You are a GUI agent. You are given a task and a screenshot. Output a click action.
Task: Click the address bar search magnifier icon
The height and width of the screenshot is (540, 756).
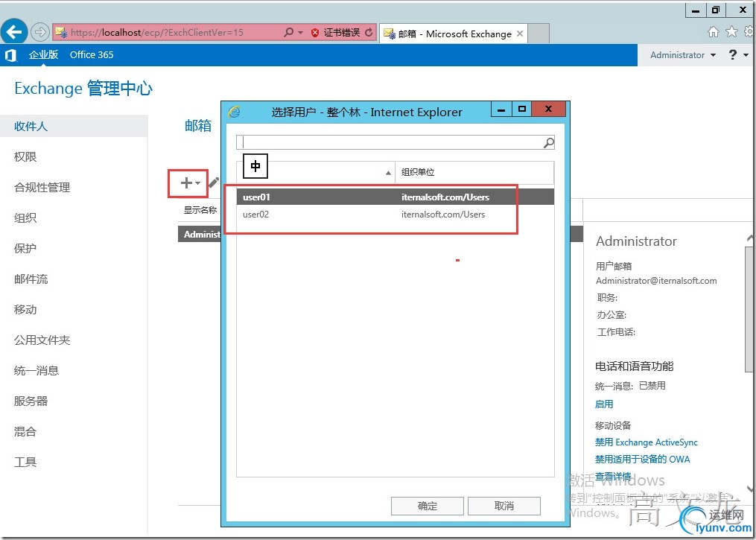(x=288, y=32)
